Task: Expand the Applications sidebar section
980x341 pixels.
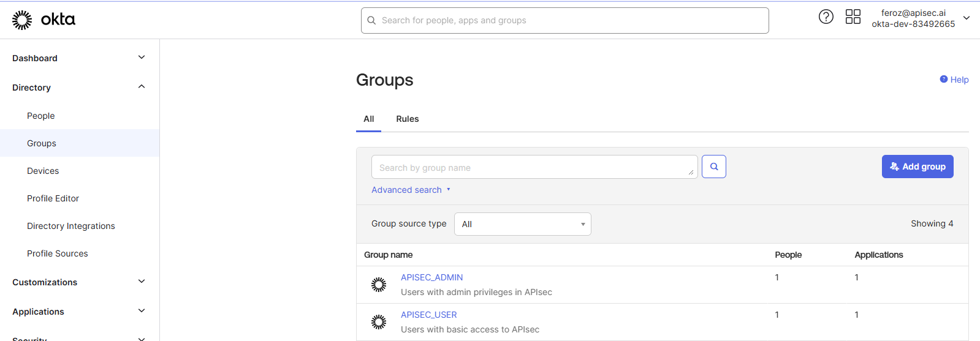Action: (142, 311)
